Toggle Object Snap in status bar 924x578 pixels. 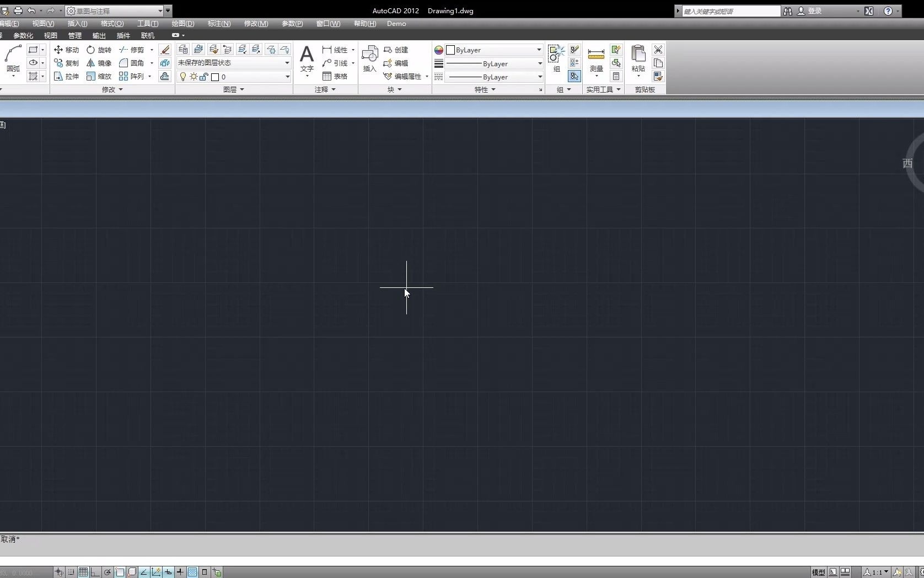coord(120,572)
